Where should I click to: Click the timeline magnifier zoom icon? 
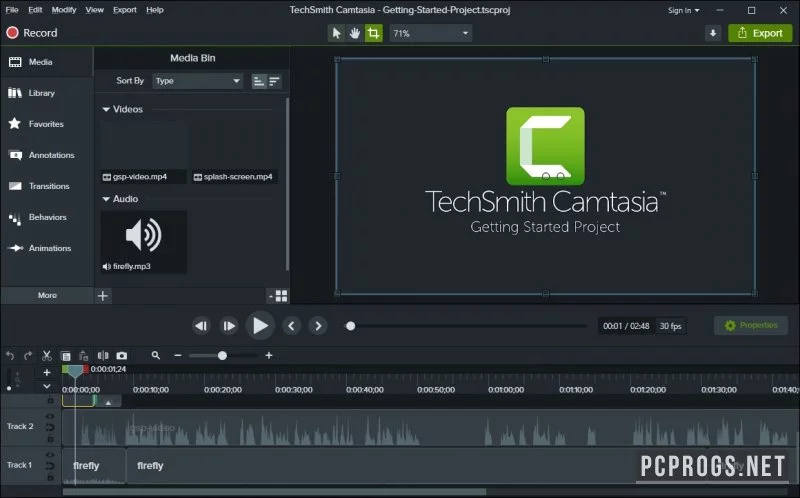pos(156,355)
